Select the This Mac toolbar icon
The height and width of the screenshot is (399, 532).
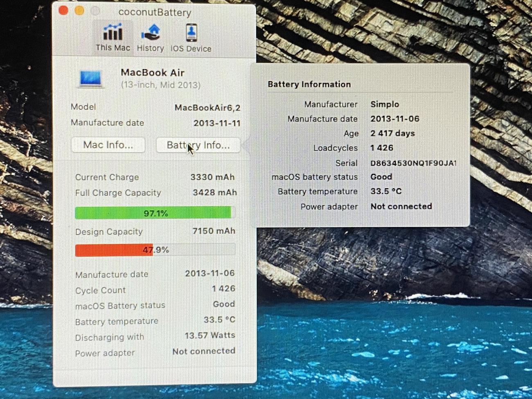click(x=113, y=38)
